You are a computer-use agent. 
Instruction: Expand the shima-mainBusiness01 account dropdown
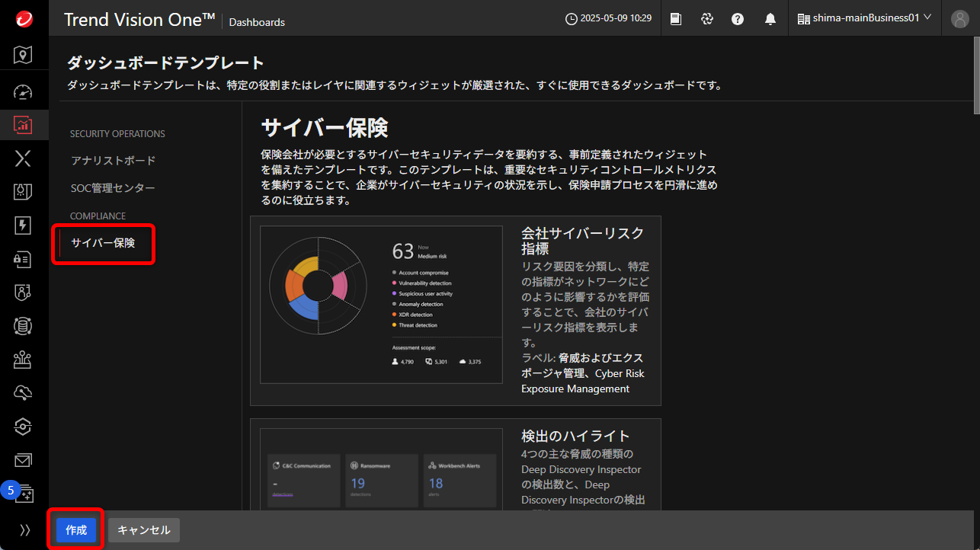864,18
